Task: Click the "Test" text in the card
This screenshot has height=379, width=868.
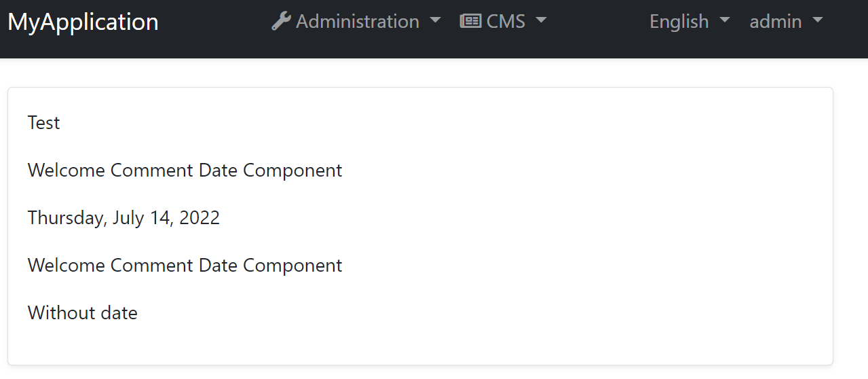Action: coord(44,123)
